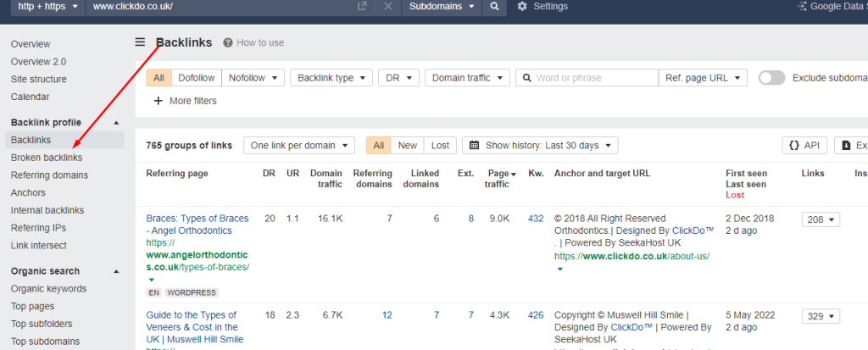Click the How to use help icon

point(227,42)
